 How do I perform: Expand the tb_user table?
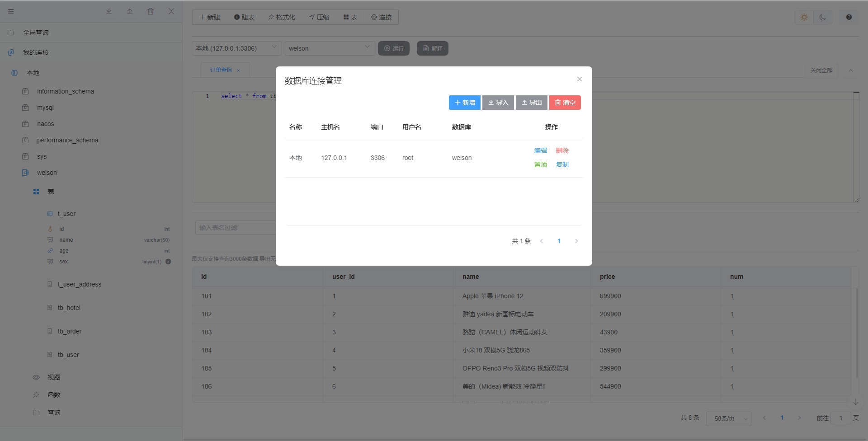[68, 355]
